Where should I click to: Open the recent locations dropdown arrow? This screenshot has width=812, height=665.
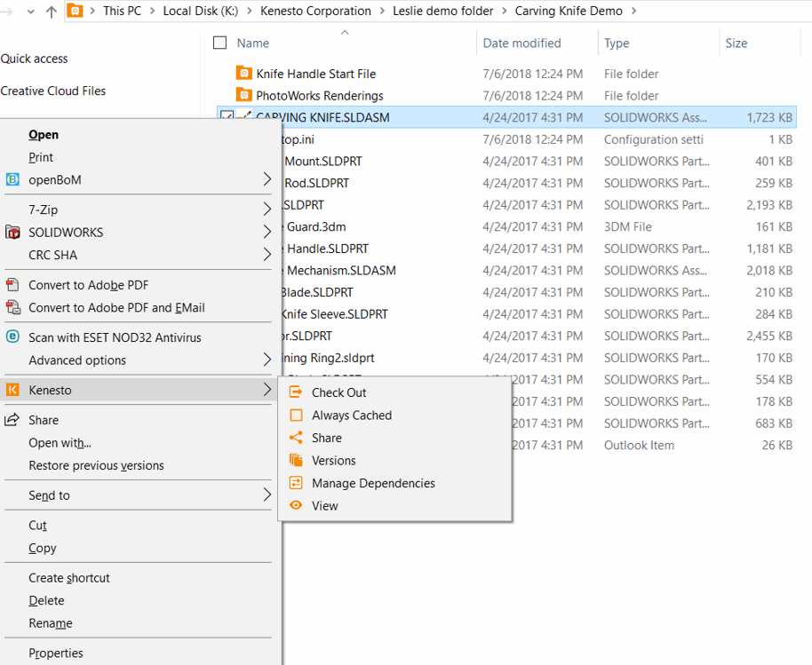[30, 12]
